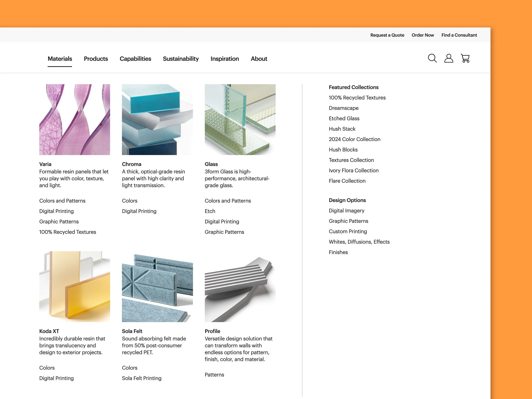Click Request a Quote link
Image resolution: width=532 pixels, height=399 pixels.
point(387,35)
